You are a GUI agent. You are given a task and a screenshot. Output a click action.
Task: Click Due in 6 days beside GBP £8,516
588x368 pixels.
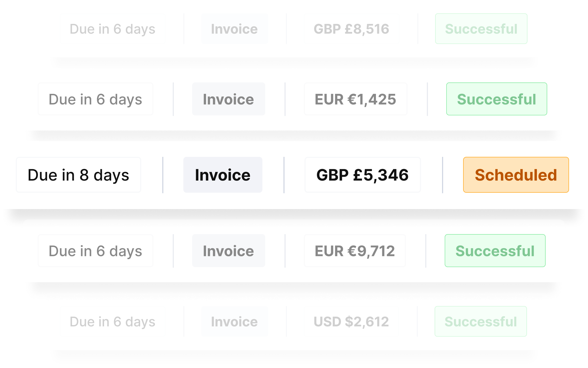point(112,29)
